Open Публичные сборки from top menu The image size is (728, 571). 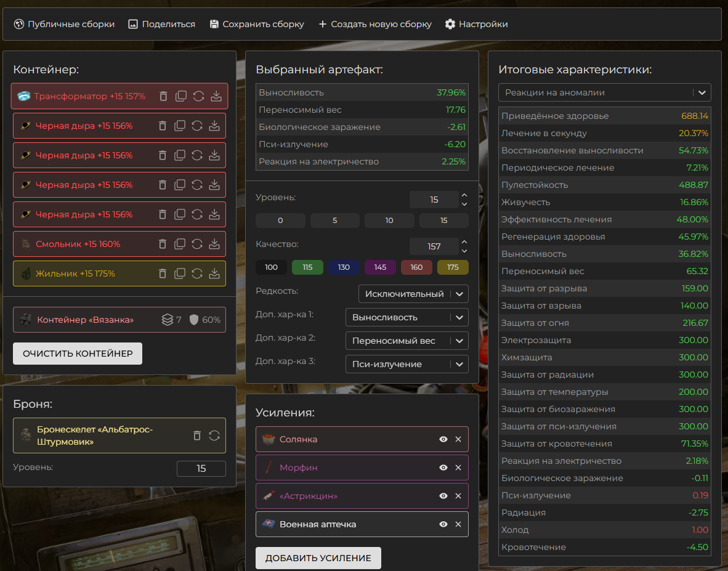click(64, 24)
